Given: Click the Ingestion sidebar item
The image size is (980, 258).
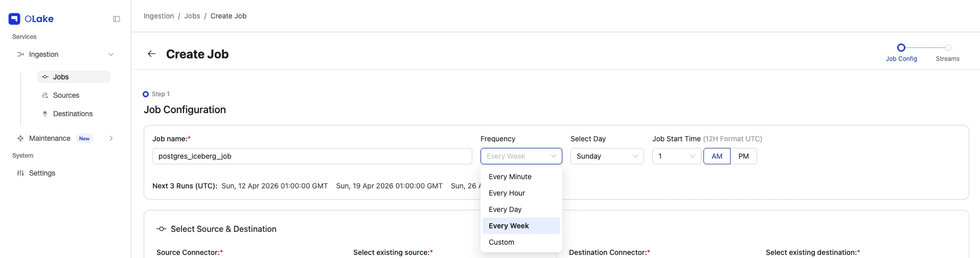Looking at the screenshot, I should pos(65,54).
